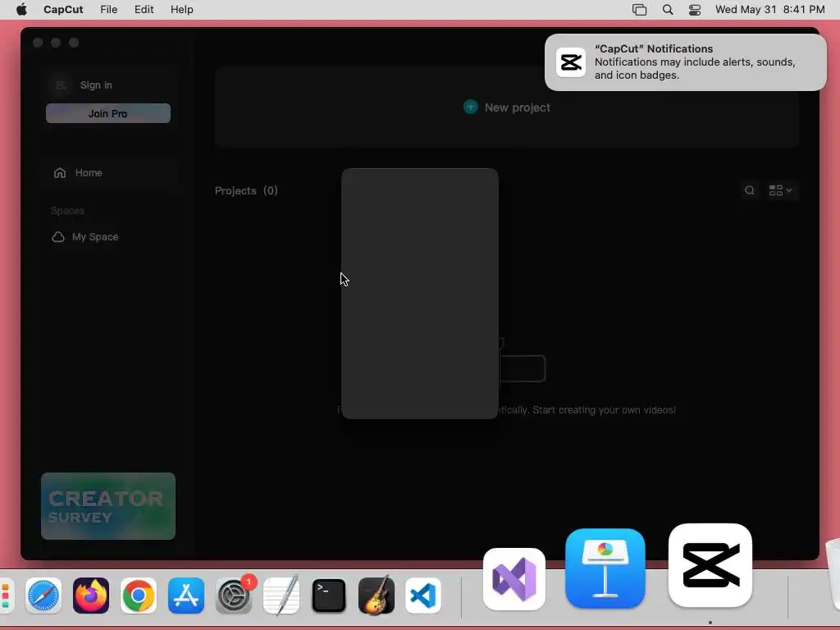Open the Help menu

181,10
